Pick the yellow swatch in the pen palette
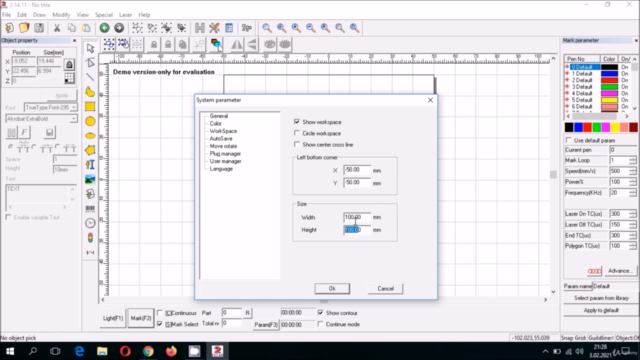 (615, 127)
